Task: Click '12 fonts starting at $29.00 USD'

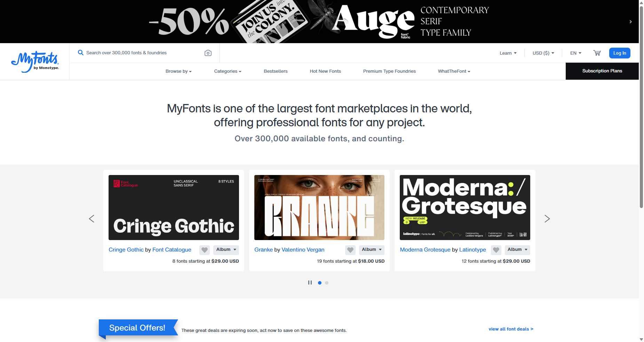Action: (x=496, y=261)
